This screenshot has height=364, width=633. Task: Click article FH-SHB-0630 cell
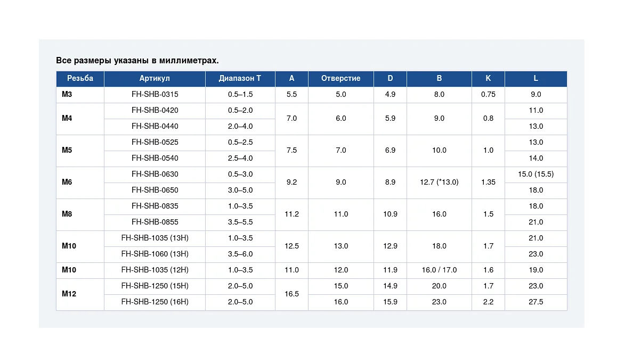155,175
